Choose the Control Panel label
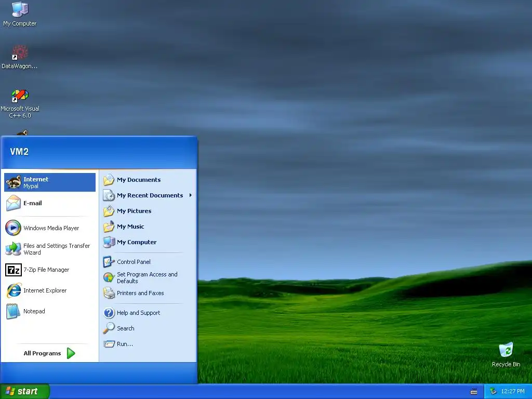Screen dimensions: 532x399 [x=134, y=262]
